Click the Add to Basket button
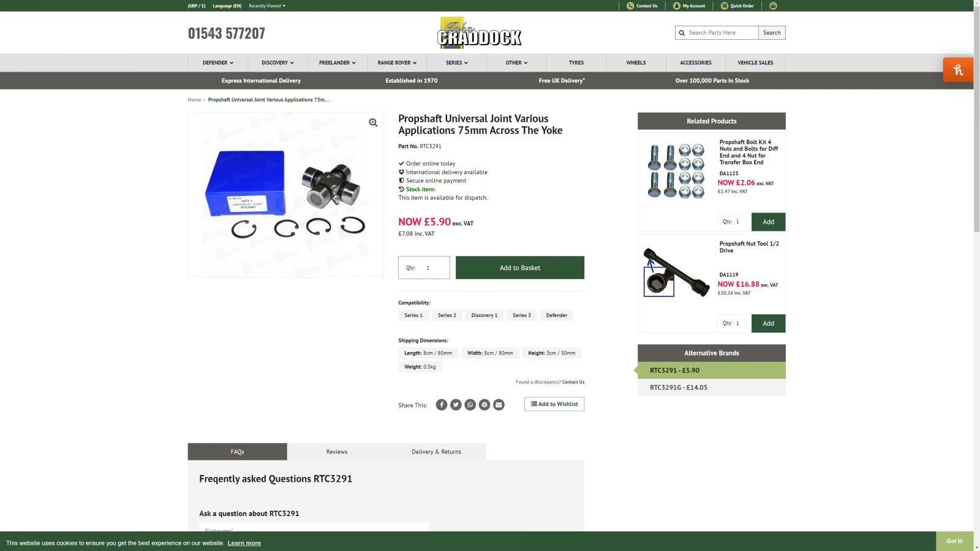The width and height of the screenshot is (980, 551). [520, 268]
